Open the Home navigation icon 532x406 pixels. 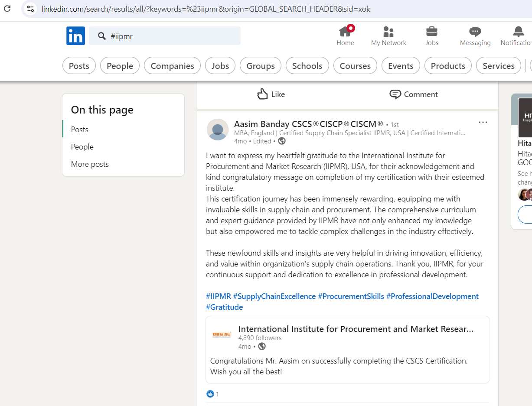pos(346,31)
